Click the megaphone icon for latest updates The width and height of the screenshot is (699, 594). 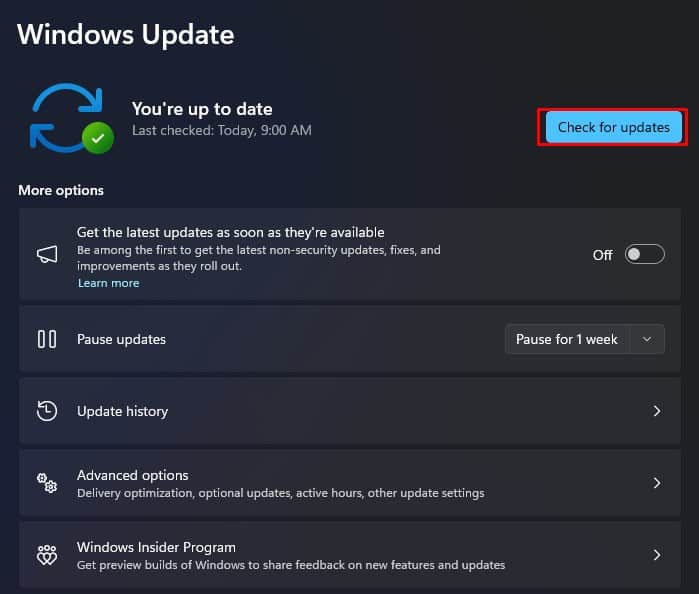click(x=47, y=254)
